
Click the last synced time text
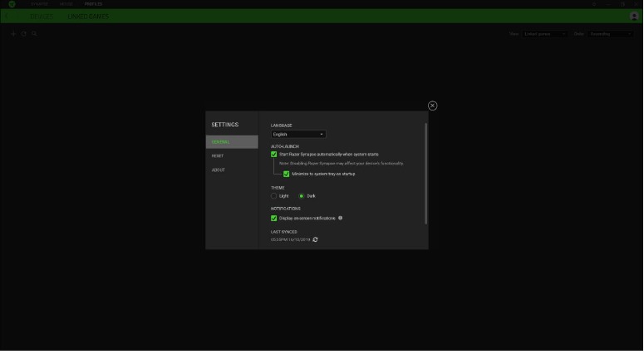pos(290,239)
